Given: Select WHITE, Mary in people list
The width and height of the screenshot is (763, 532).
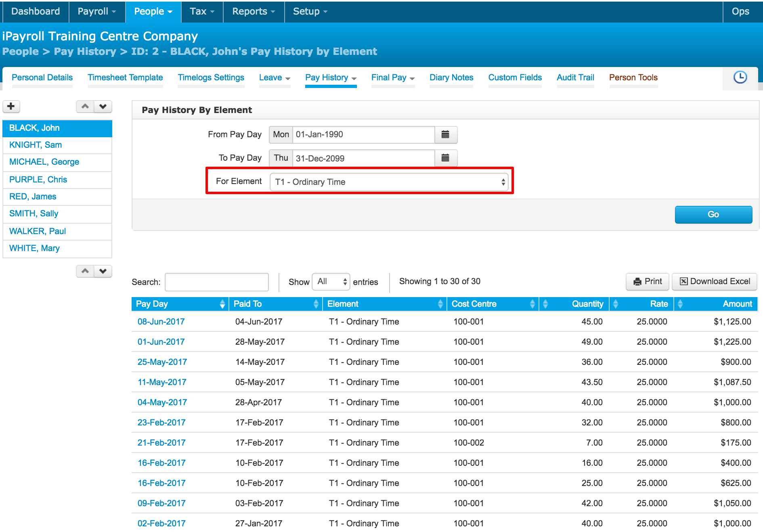Looking at the screenshot, I should click(x=57, y=248).
